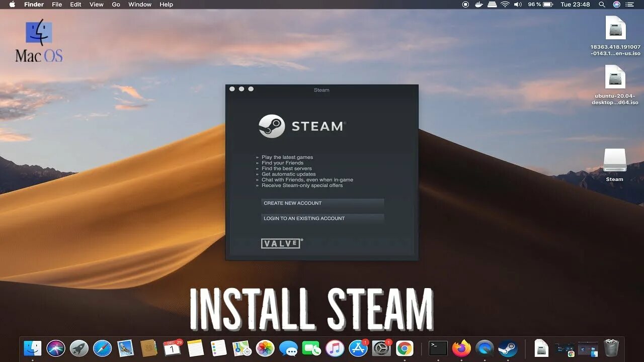Open volume control in menu bar

click(518, 5)
